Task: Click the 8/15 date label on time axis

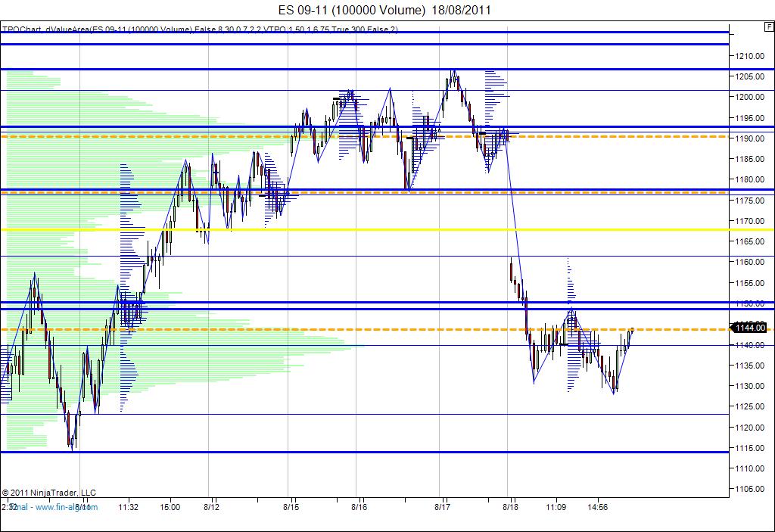Action: click(x=291, y=507)
